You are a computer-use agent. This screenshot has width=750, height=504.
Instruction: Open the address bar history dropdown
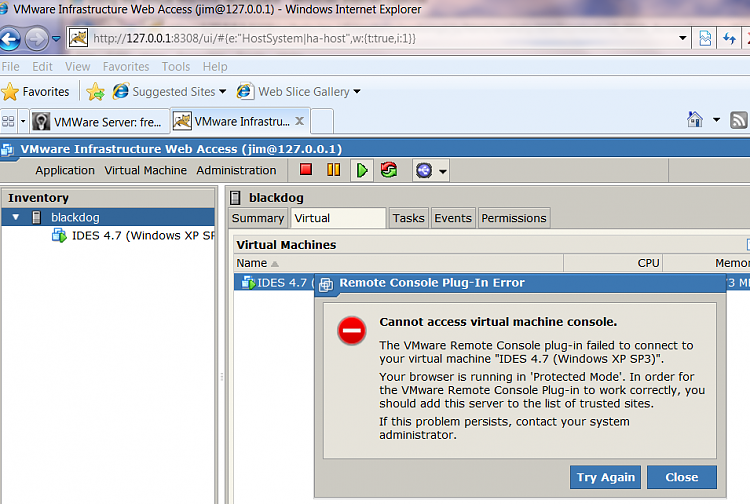click(683, 38)
